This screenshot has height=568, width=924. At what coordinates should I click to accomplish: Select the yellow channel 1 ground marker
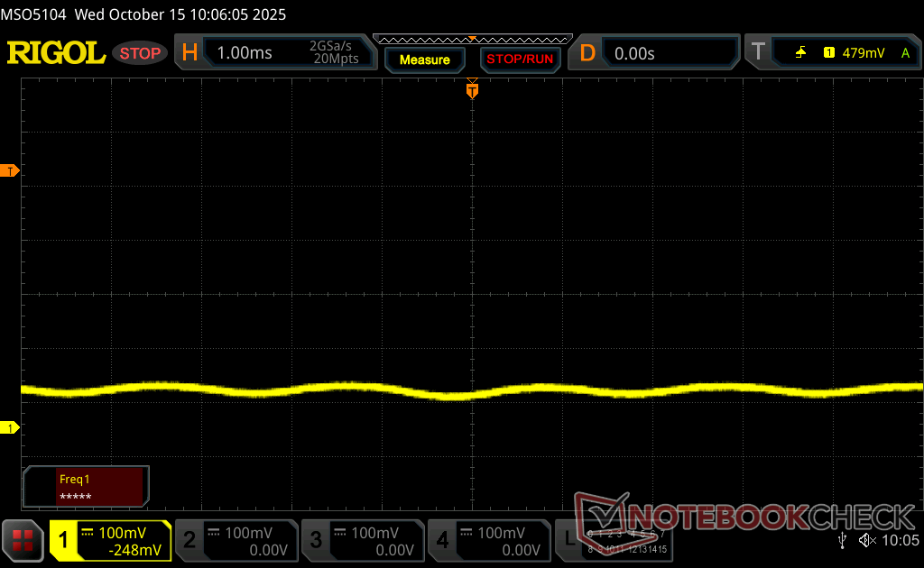tap(11, 427)
